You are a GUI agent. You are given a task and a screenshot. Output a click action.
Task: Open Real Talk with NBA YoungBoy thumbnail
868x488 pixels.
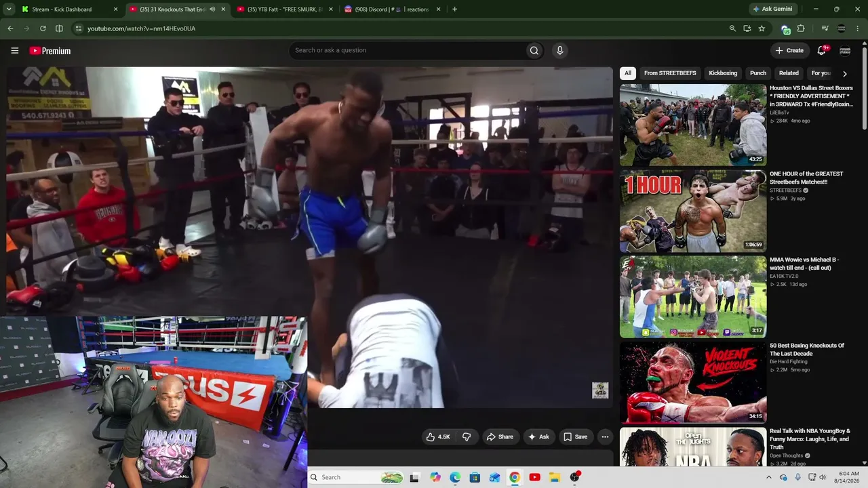click(693, 447)
